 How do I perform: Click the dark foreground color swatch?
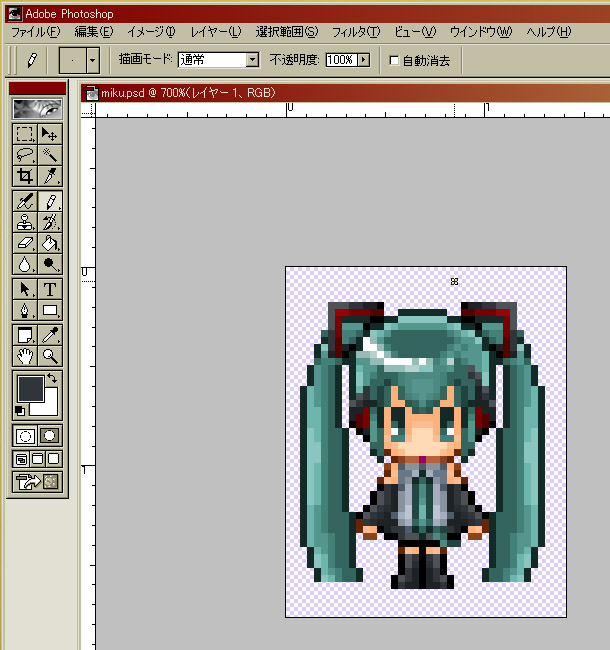(31, 388)
